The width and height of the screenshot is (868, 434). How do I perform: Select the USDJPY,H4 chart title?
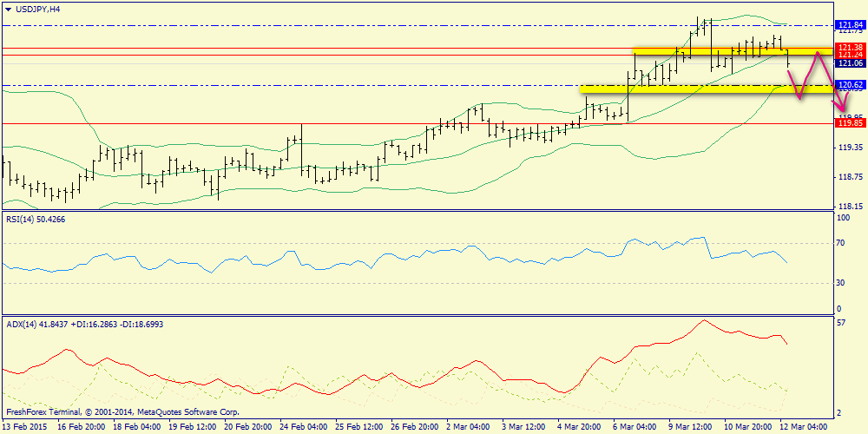click(36, 9)
